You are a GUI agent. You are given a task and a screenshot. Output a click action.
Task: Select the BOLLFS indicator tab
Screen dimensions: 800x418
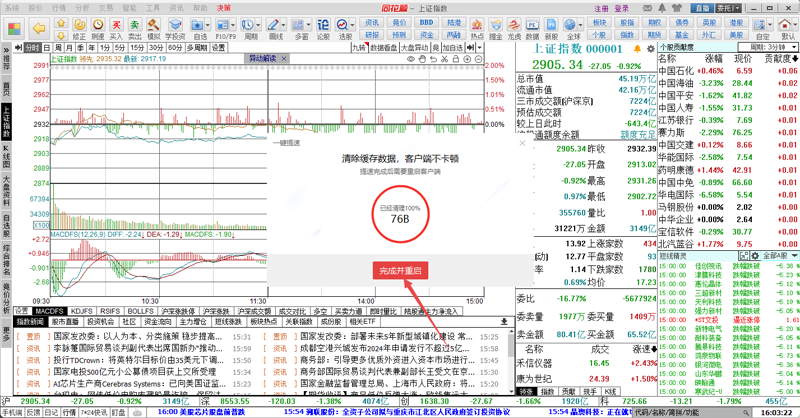140,311
